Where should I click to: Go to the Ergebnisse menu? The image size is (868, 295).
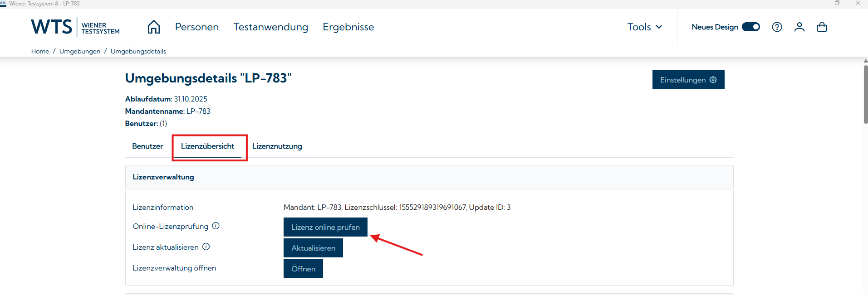[x=348, y=27]
